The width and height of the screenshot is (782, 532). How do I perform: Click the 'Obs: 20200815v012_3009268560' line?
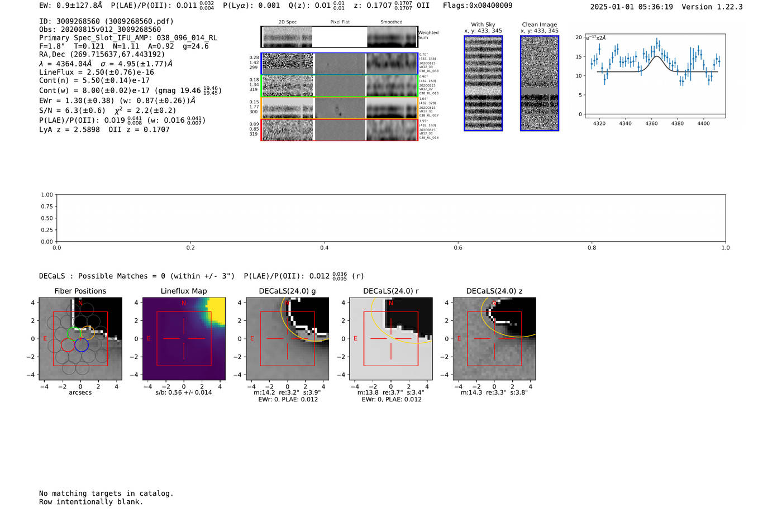(x=100, y=30)
